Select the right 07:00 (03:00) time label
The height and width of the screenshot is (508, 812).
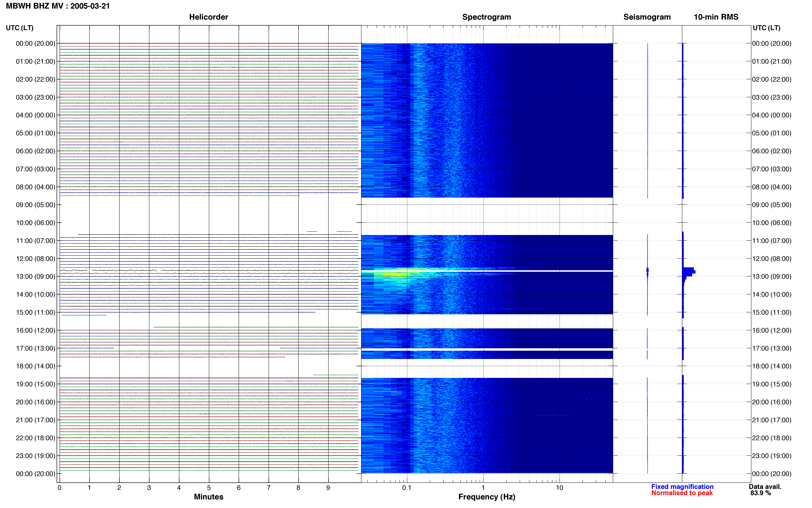(772, 169)
